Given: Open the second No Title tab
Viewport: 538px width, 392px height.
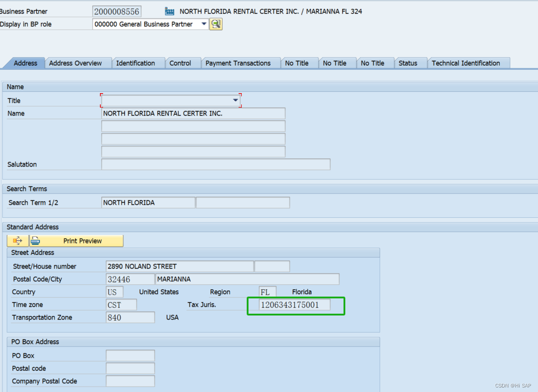Looking at the screenshot, I should (335, 63).
